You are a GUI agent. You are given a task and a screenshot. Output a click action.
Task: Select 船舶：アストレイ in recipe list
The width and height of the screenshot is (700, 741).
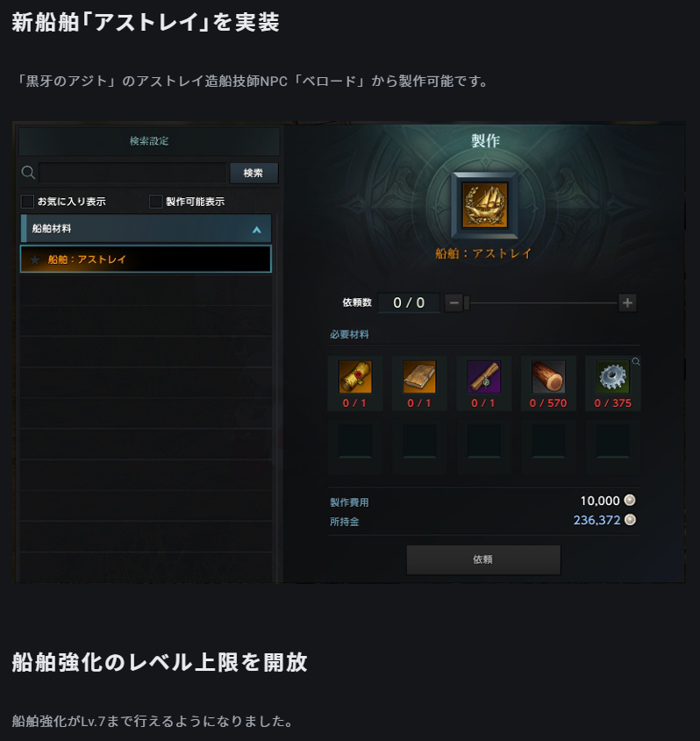[146, 259]
